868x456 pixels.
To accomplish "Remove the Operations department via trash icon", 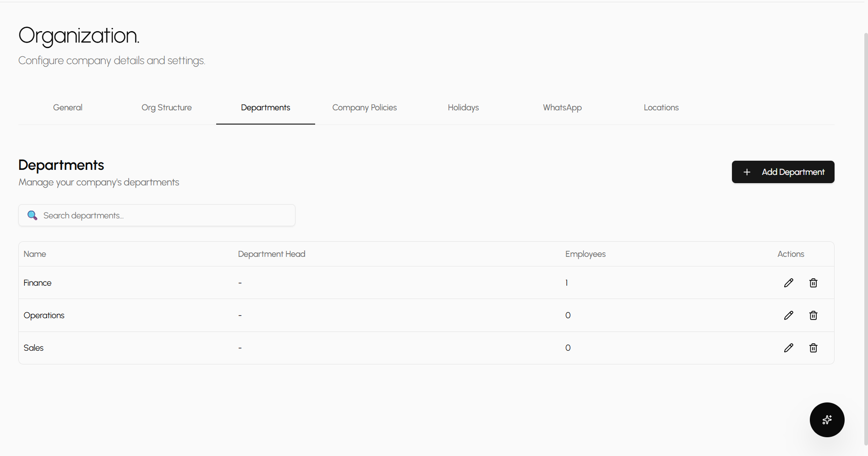I will pyautogui.click(x=813, y=315).
